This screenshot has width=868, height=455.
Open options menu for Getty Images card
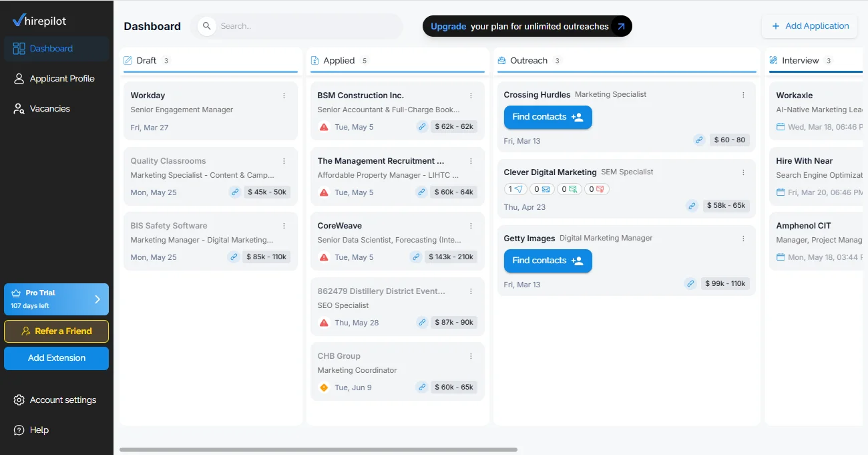coord(743,239)
